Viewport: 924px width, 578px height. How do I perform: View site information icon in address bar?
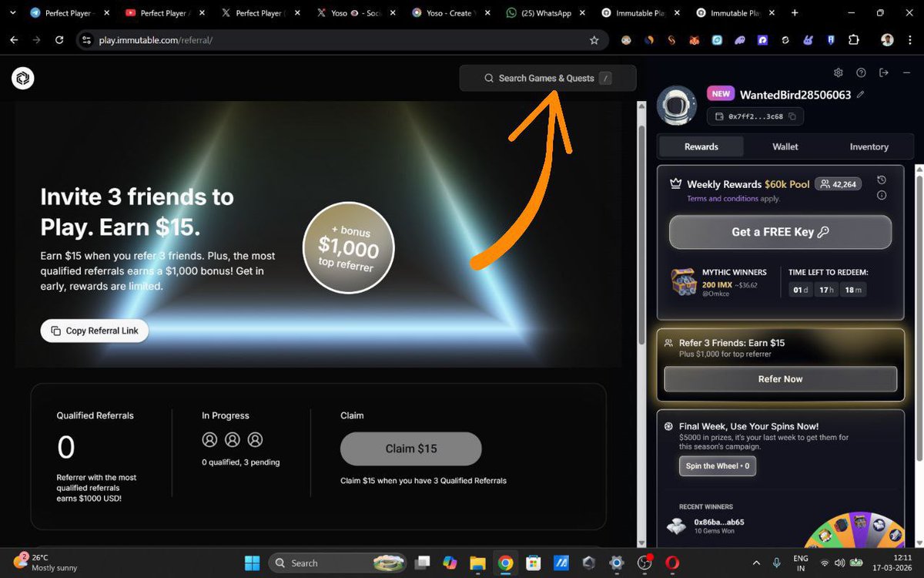[x=86, y=40]
